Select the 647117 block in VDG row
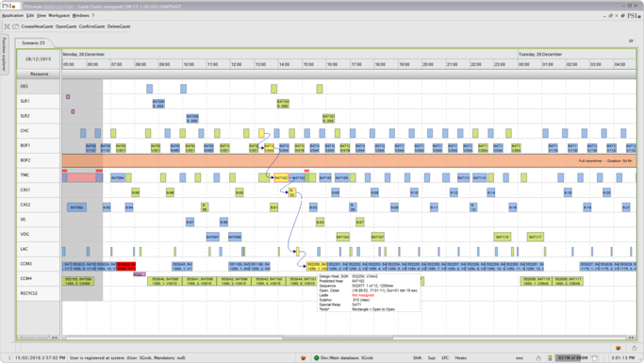This screenshot has height=363, width=644. pos(536,237)
